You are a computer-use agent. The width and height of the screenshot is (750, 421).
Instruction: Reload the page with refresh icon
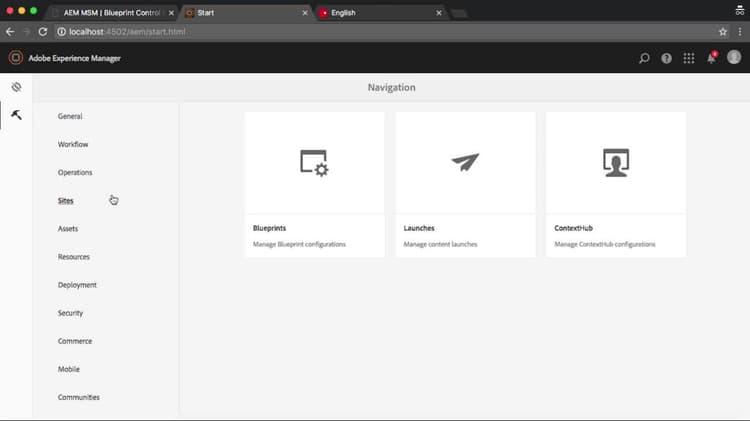click(43, 32)
